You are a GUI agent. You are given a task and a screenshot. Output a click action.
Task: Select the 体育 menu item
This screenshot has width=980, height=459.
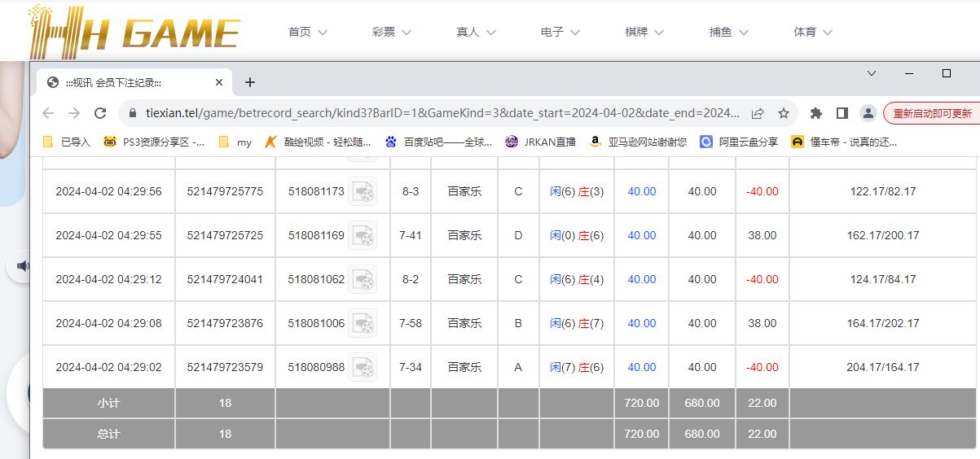point(813,33)
